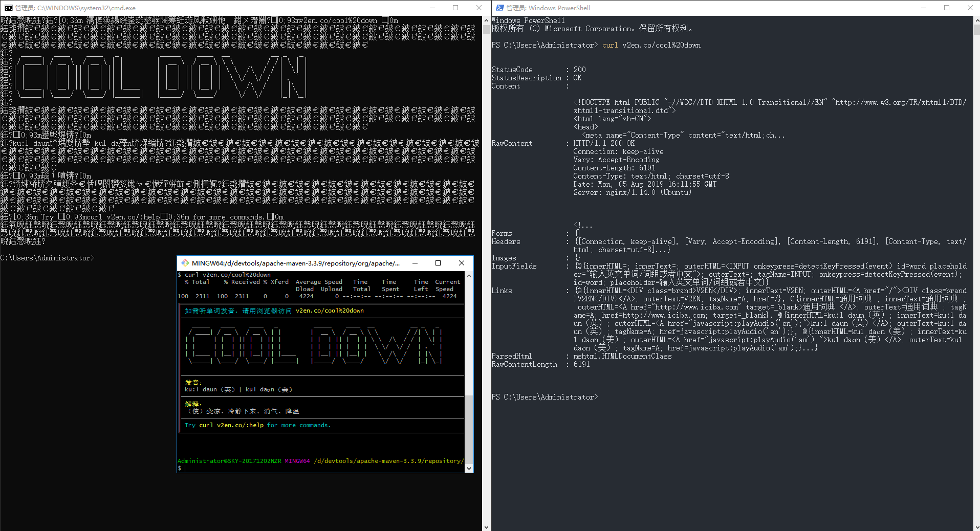Click the 'Headers' label in PowerShell
The height and width of the screenshot is (531, 980).
point(506,241)
